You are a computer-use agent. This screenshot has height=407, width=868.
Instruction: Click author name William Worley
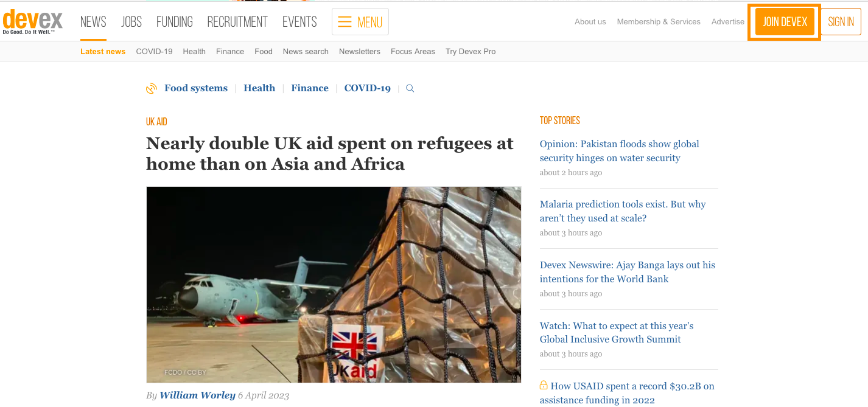pyautogui.click(x=197, y=395)
